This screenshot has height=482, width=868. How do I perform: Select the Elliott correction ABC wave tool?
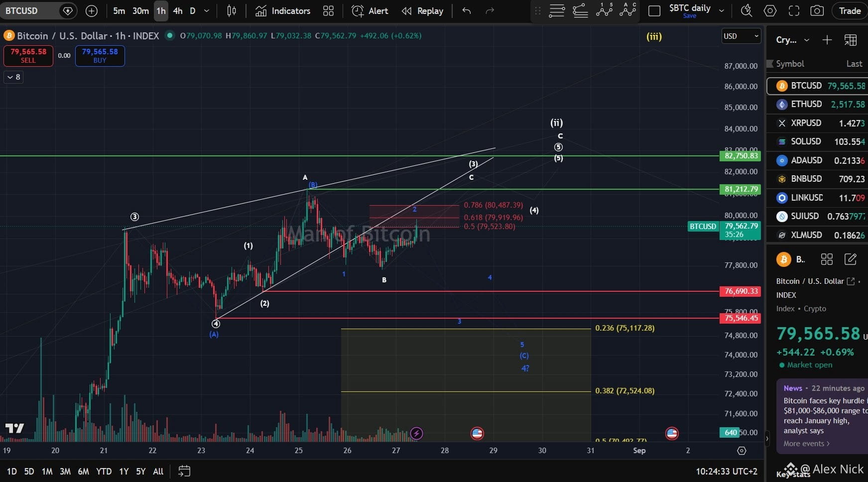pyautogui.click(x=628, y=10)
